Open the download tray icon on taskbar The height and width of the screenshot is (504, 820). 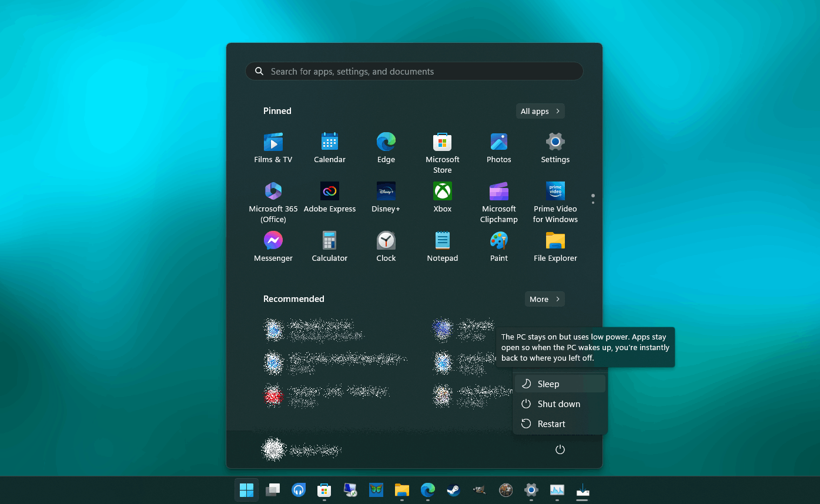pos(583,489)
